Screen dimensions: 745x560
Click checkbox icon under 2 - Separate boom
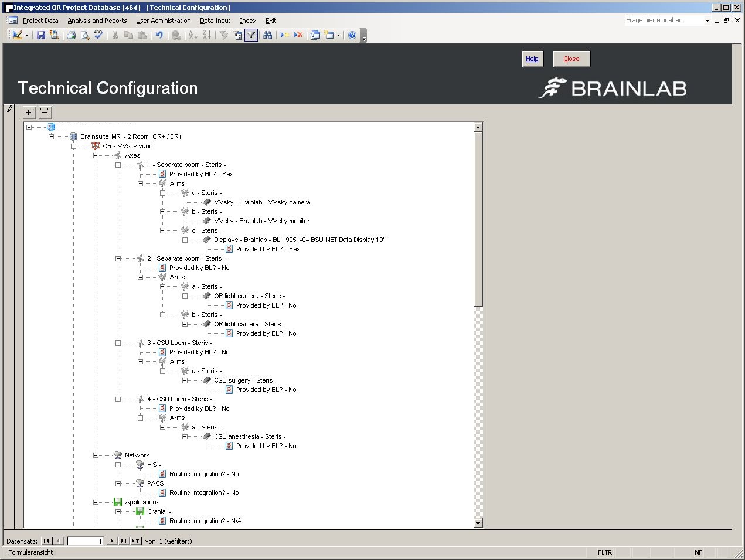tap(162, 268)
